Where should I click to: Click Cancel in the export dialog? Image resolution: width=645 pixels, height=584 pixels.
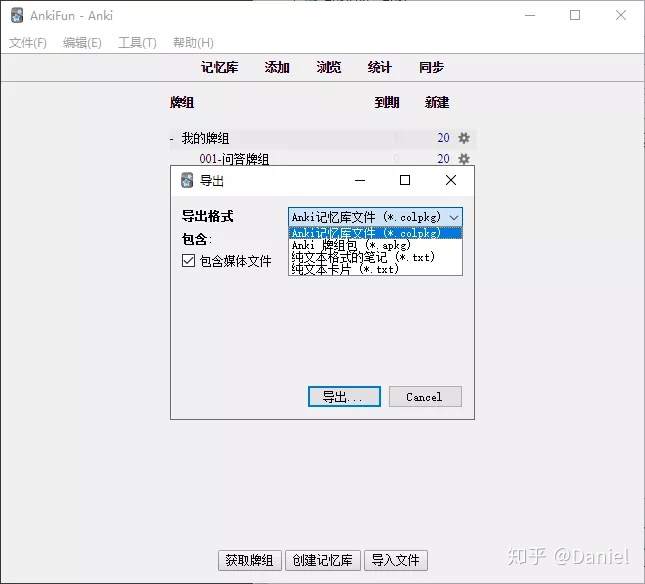[x=425, y=396]
